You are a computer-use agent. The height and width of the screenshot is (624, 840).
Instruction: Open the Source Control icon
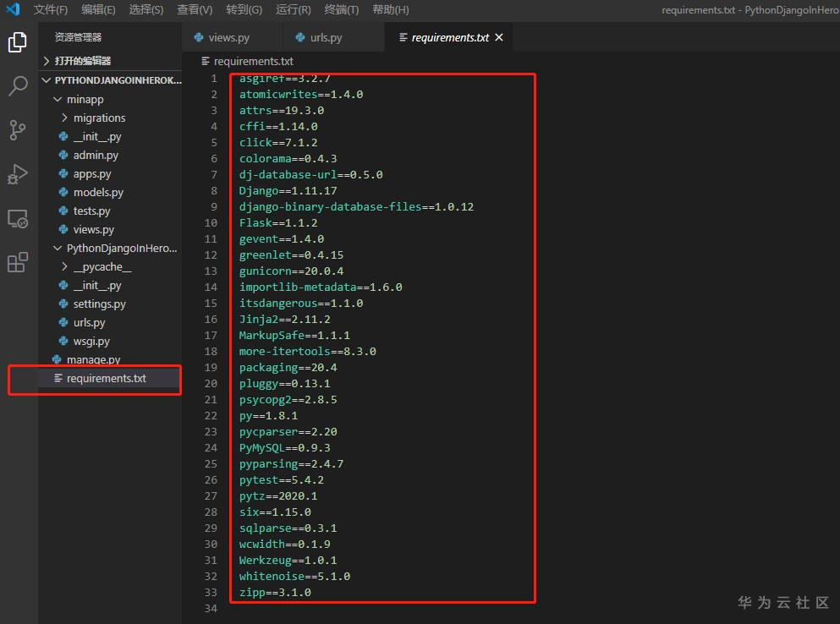coord(17,129)
